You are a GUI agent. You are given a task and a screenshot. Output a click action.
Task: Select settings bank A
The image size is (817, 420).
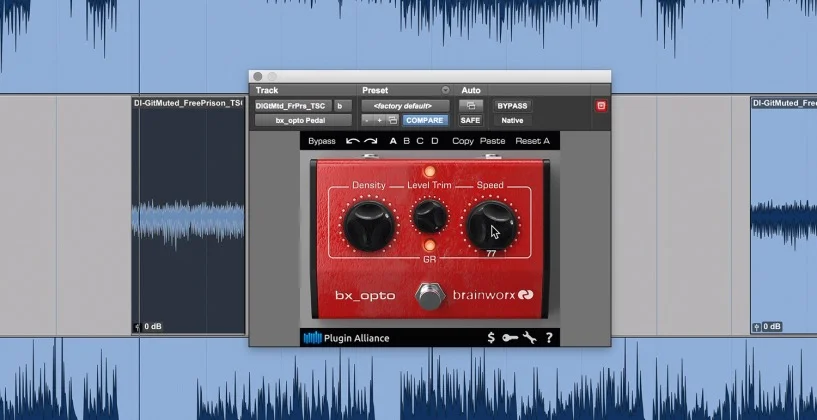coord(393,141)
